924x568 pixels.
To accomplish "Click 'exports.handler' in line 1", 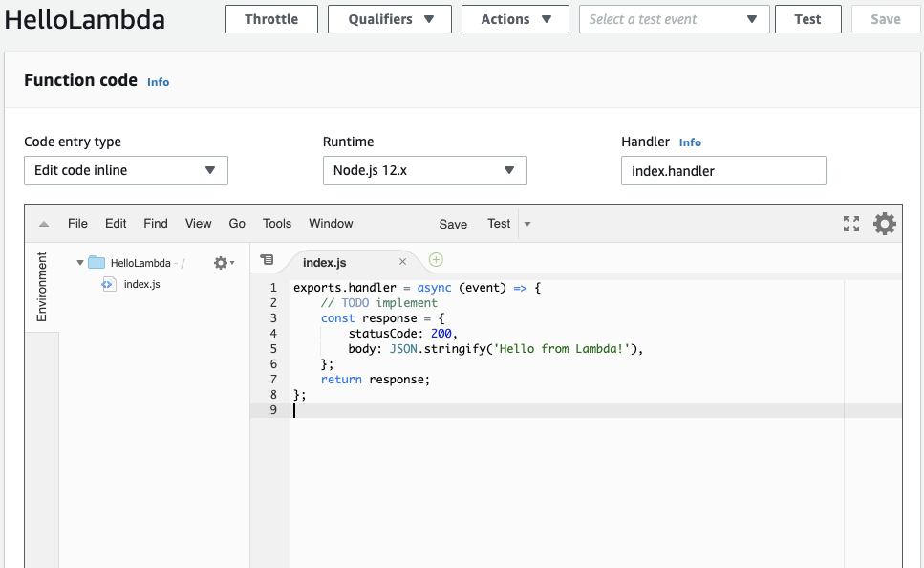I will click(345, 287).
